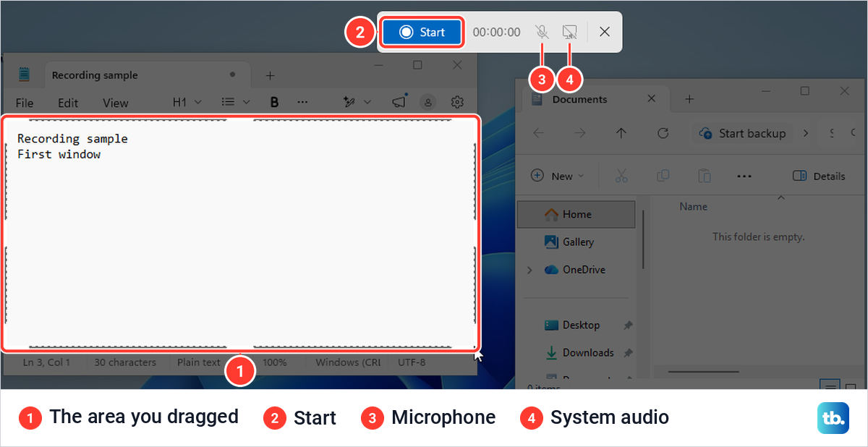Expand the address bar path chevron
This screenshot has width=868, height=447.
click(x=807, y=133)
